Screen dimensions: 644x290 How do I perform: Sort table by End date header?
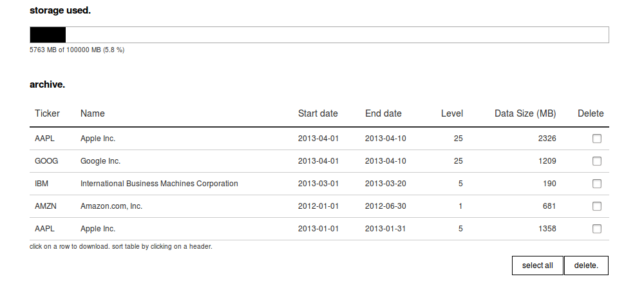[383, 113]
